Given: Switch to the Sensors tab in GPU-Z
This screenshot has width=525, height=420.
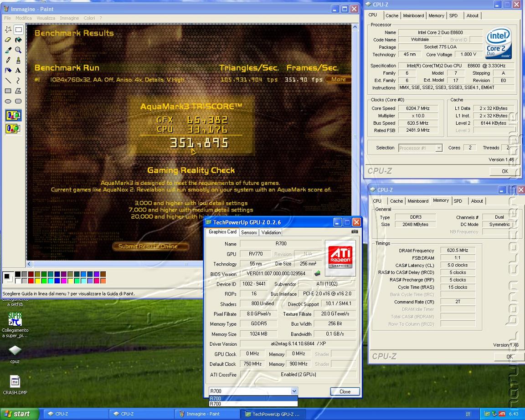Looking at the screenshot, I should pyautogui.click(x=249, y=232).
